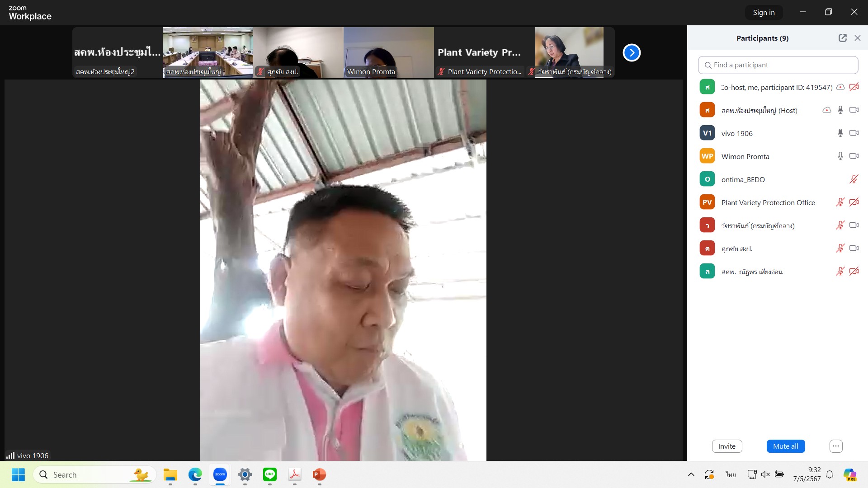
Task: Click muted mic icon for ontima_BEDO
Action: 854,179
